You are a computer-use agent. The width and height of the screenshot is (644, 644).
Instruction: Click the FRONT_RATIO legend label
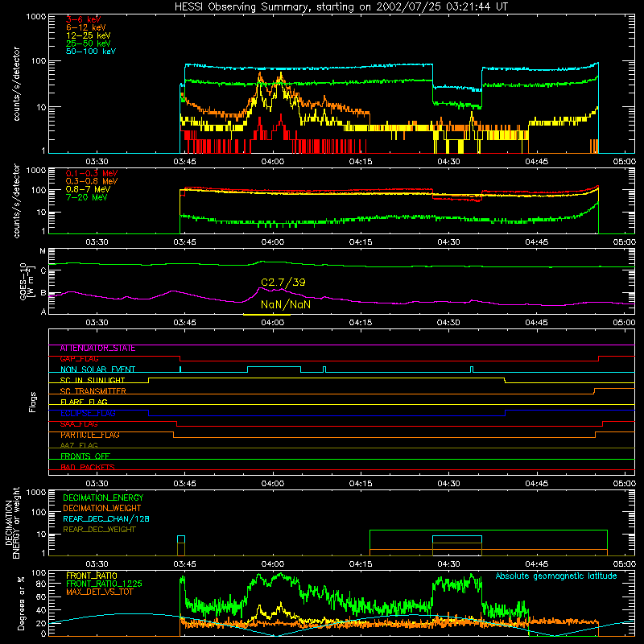(x=92, y=576)
